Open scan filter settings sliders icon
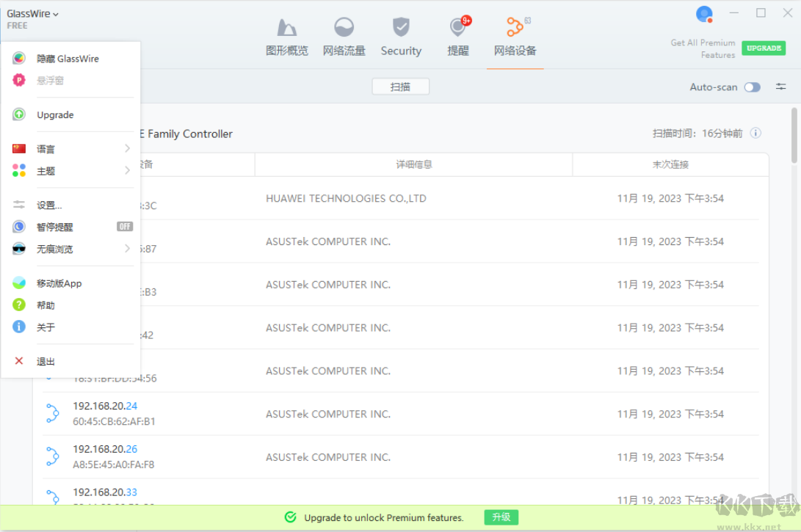The image size is (801, 532). [x=780, y=87]
